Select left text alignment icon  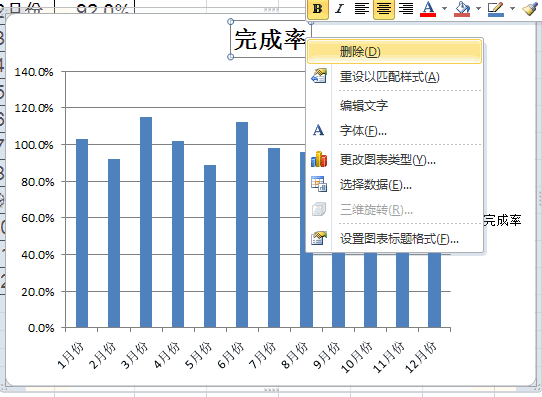[362, 9]
